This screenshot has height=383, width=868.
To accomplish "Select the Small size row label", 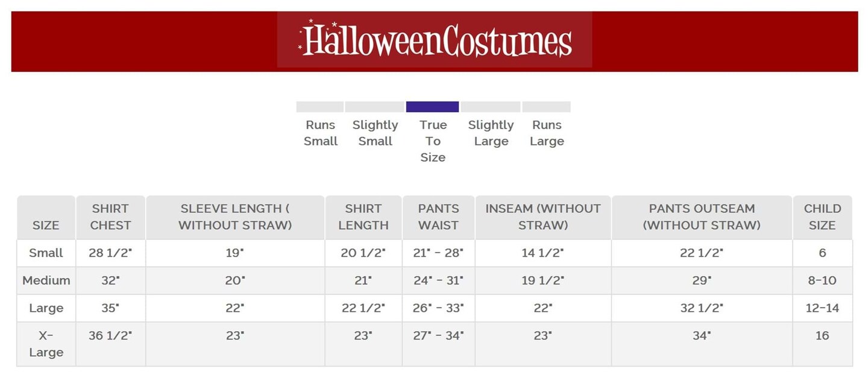I will [x=46, y=253].
